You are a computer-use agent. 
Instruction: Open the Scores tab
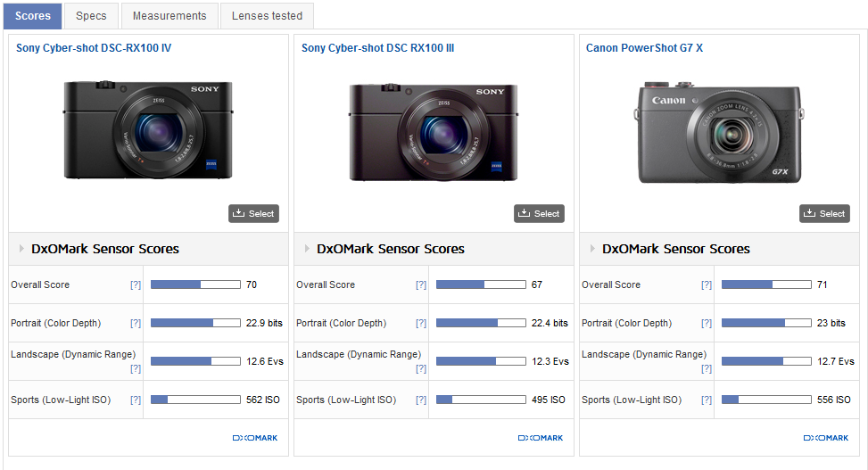(33, 16)
